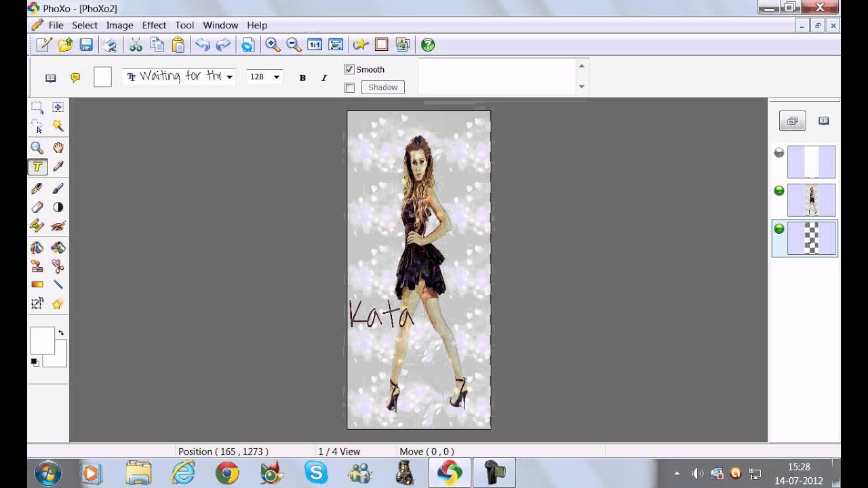Image resolution: width=868 pixels, height=488 pixels.
Task: Select the Eyedropper color picker tool
Action: 58,167
